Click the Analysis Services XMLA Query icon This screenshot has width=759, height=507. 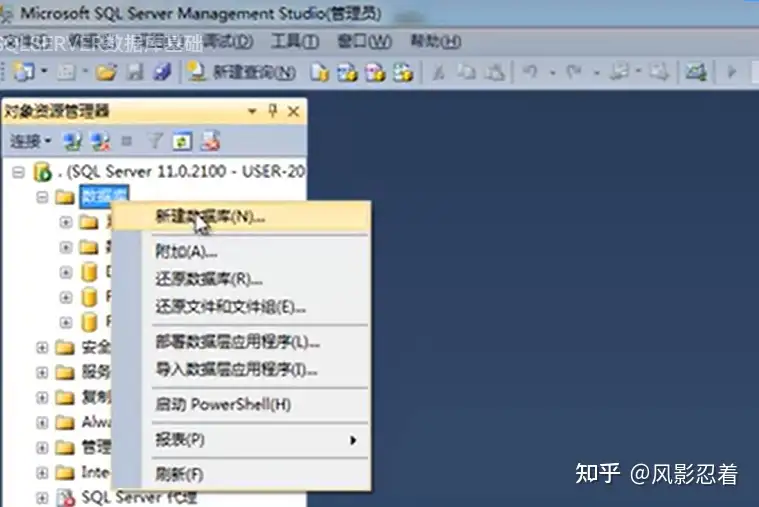[403, 72]
